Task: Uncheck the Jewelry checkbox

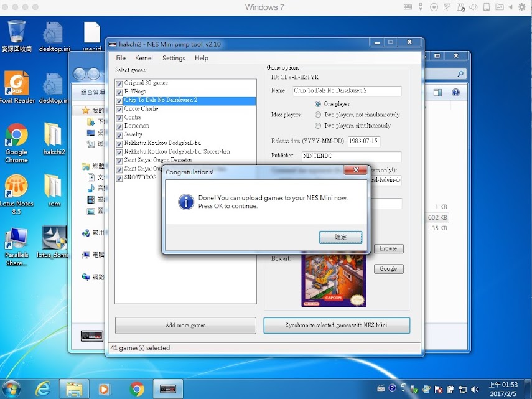Action: pyautogui.click(x=119, y=135)
